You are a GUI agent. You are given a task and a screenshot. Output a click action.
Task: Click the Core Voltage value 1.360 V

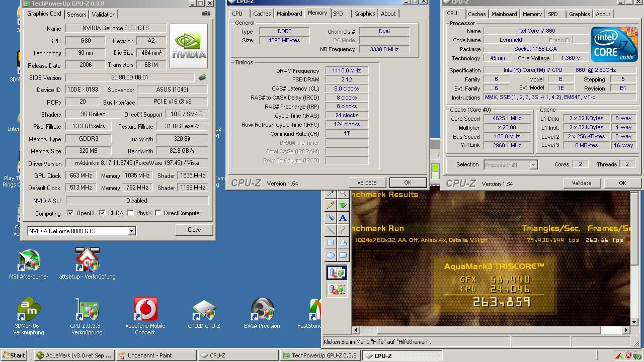[570, 58]
